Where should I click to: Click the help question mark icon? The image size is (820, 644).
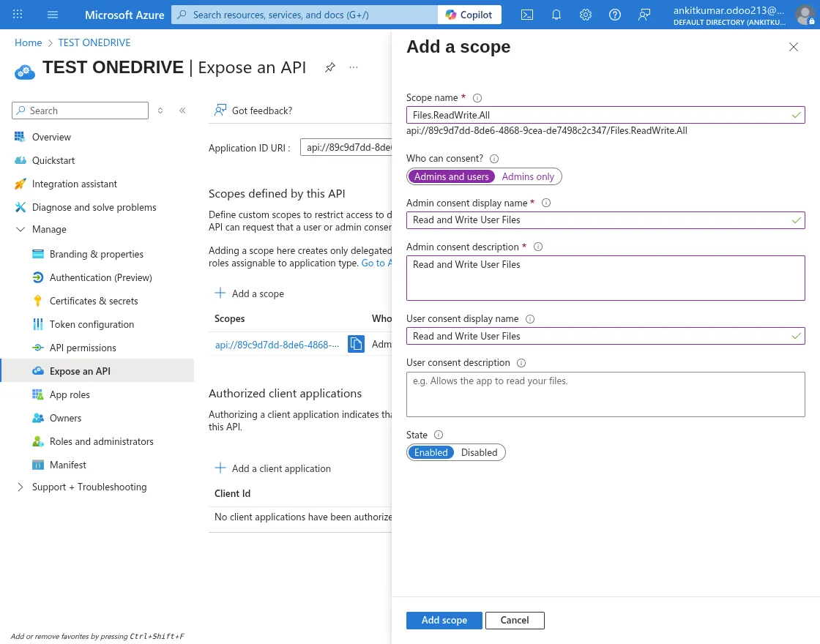[615, 15]
